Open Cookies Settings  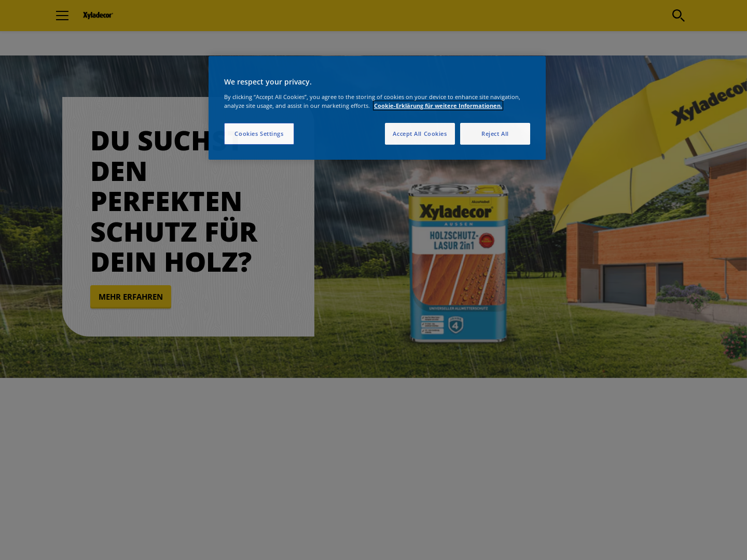[259, 134]
